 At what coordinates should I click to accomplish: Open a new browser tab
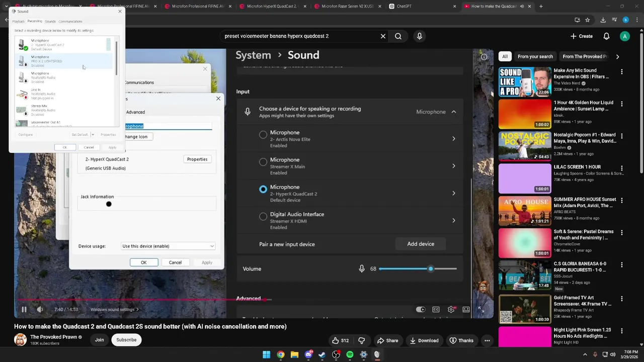[541, 7]
